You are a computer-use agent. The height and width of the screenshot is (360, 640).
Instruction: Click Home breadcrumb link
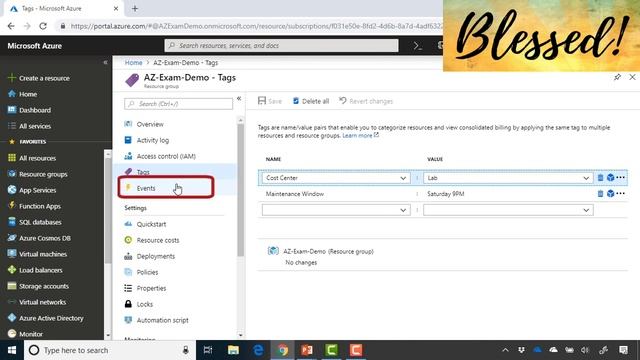(133, 62)
